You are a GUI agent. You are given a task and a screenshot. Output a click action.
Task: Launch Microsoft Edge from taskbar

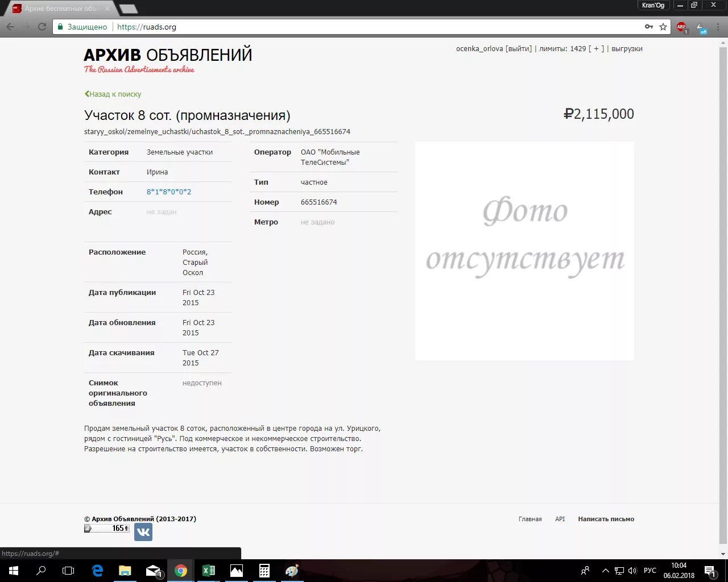tap(97, 571)
